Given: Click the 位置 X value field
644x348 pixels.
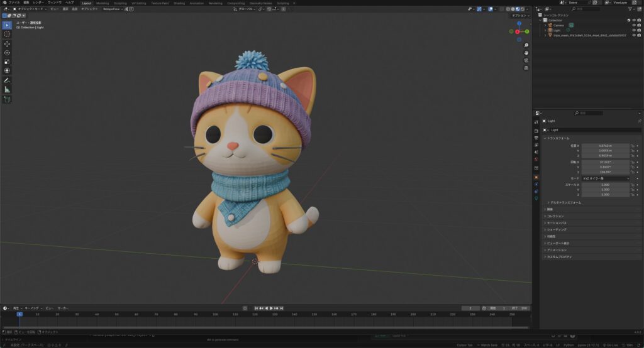Looking at the screenshot, I should (604, 145).
